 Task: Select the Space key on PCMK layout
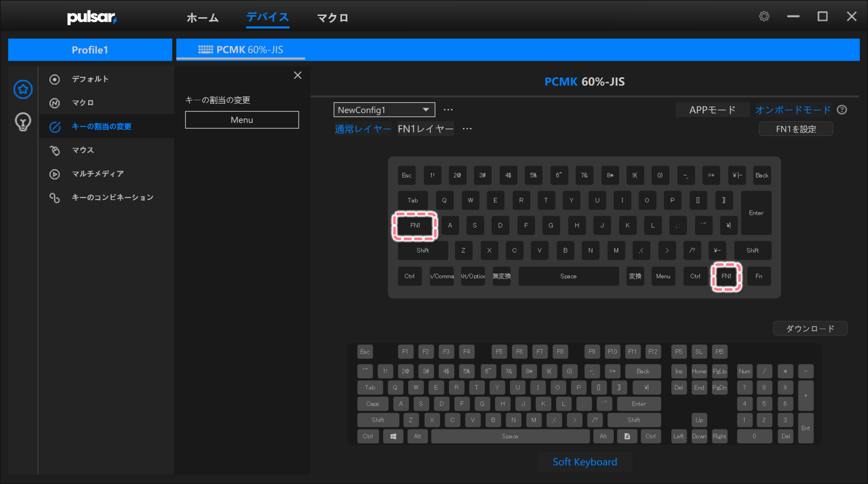coord(568,276)
